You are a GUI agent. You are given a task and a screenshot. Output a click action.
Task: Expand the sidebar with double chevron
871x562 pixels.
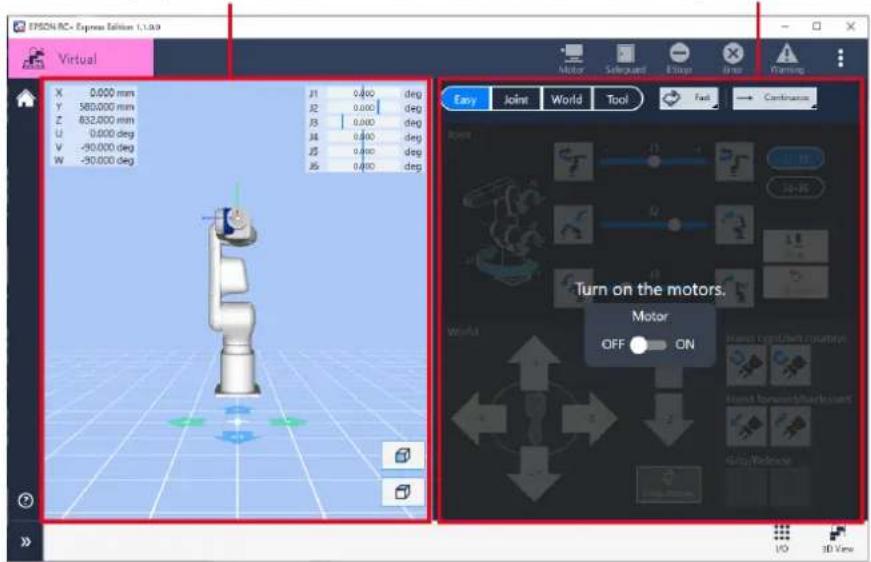[26, 542]
